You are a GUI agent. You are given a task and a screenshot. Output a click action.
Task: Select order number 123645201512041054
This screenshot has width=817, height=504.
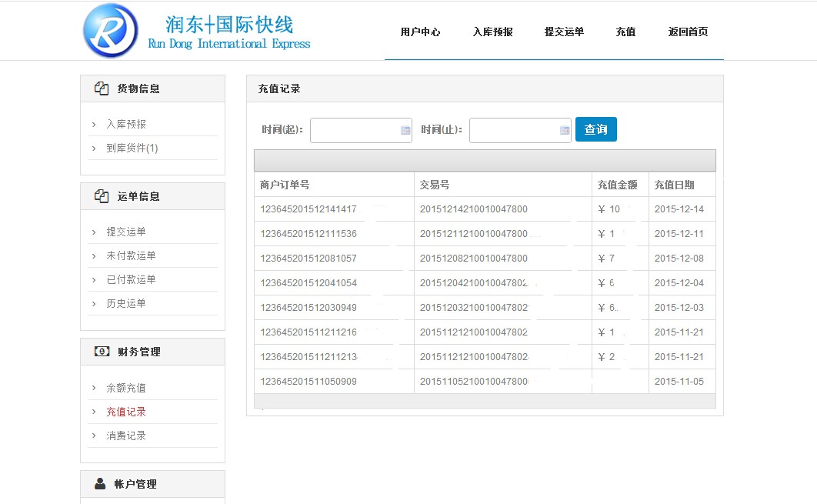point(308,283)
